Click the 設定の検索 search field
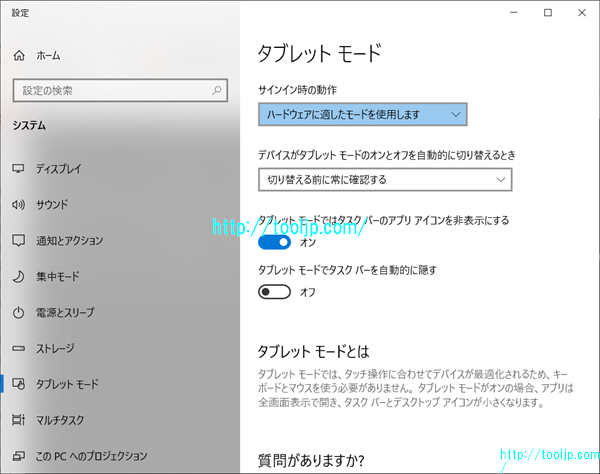 coord(120,90)
